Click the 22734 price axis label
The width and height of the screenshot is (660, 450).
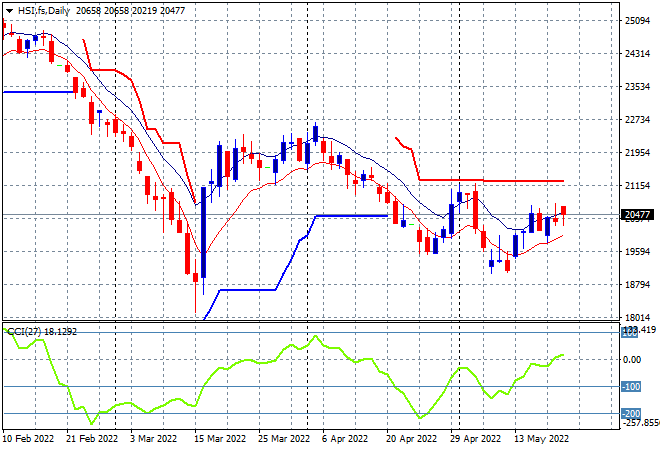(637, 120)
